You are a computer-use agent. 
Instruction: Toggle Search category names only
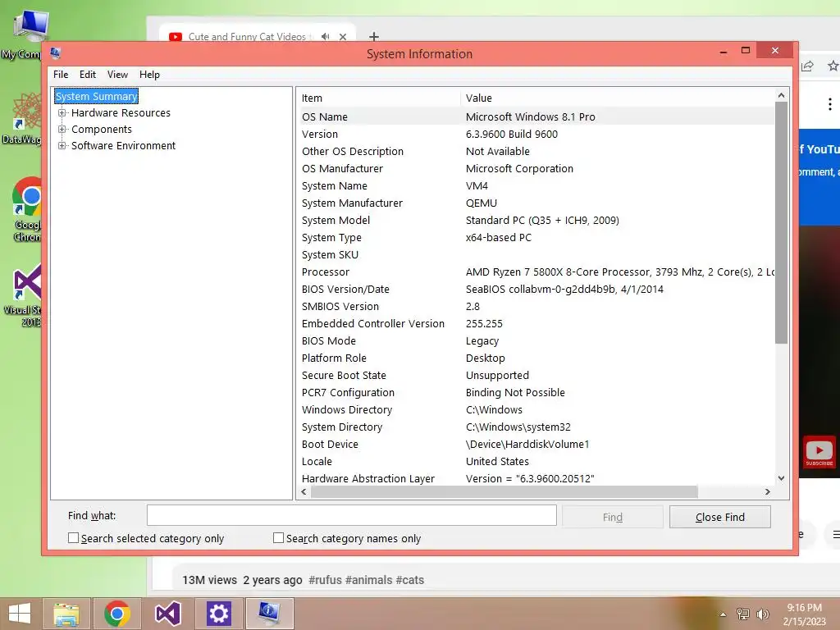point(279,538)
